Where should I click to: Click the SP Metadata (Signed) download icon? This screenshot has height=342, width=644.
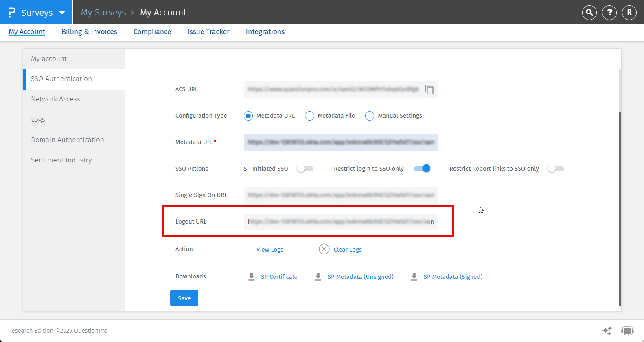pyautogui.click(x=414, y=277)
